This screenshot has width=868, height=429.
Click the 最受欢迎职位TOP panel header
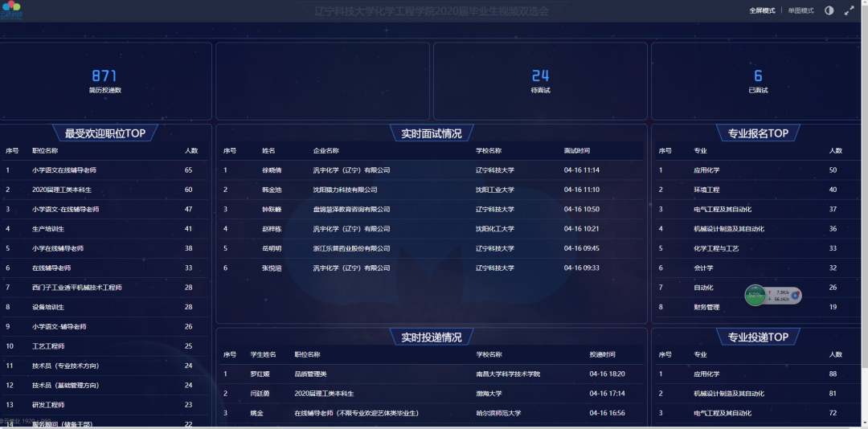105,133
